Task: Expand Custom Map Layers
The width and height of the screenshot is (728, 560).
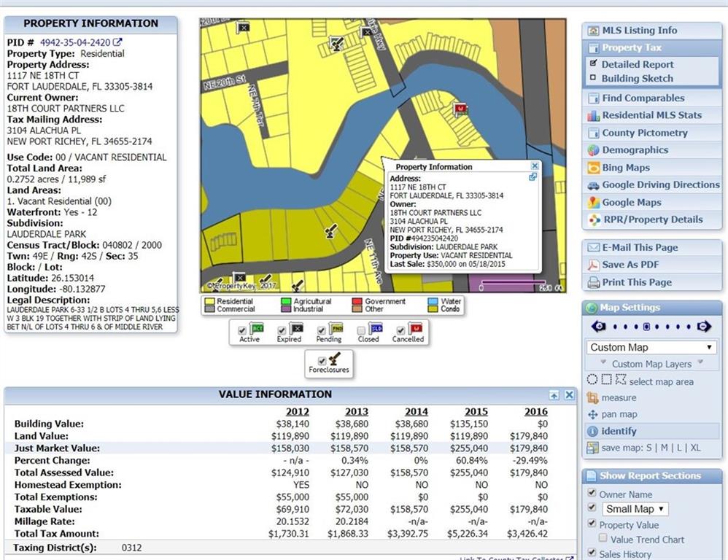Action: 651,364
